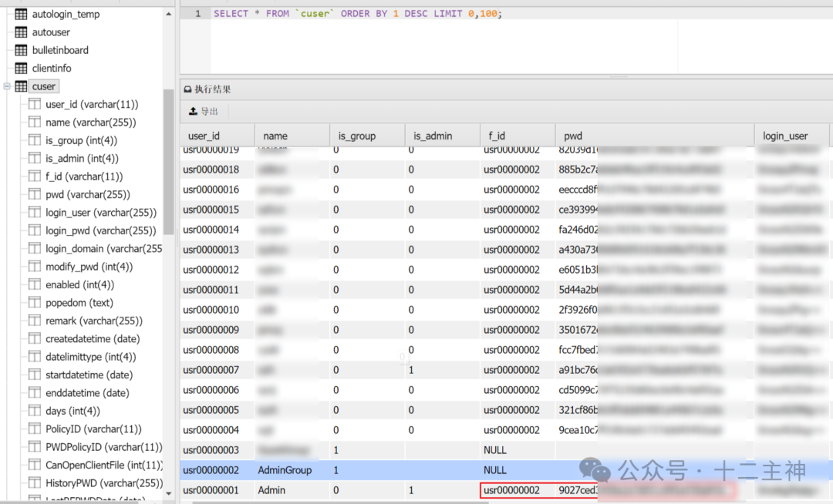Select the login_user (varchar(255)) field
The image size is (833, 504).
(100, 213)
